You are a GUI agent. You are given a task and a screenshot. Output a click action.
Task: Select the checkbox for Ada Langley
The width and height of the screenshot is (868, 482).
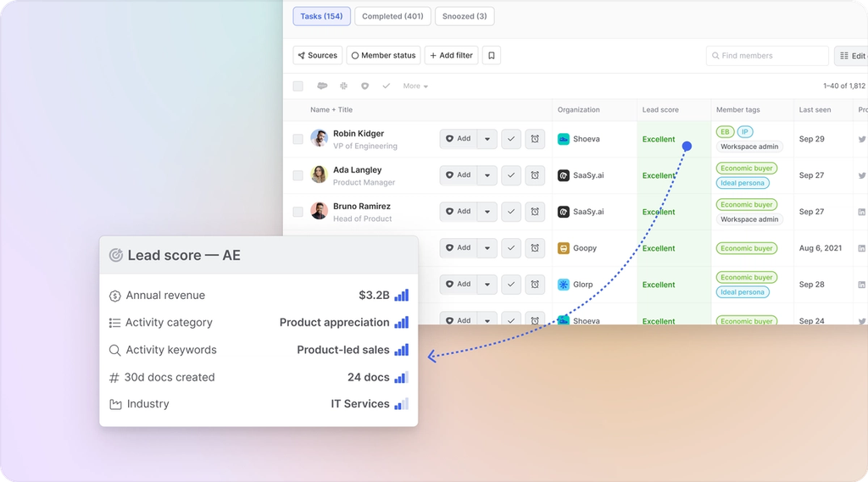coord(298,175)
